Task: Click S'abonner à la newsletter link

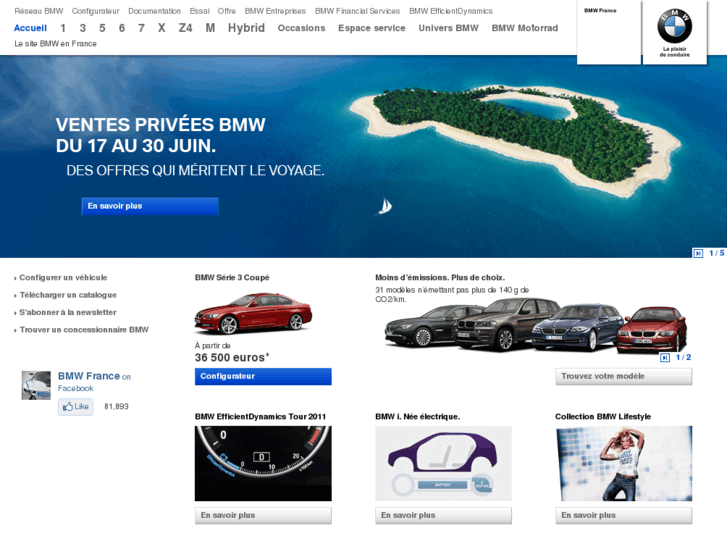Action: click(x=68, y=312)
